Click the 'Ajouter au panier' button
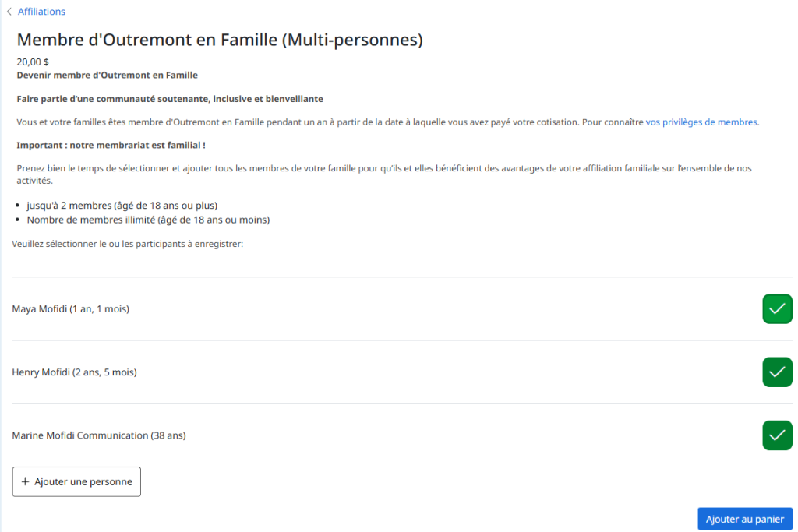Image resolution: width=798 pixels, height=532 pixels. [x=744, y=520]
